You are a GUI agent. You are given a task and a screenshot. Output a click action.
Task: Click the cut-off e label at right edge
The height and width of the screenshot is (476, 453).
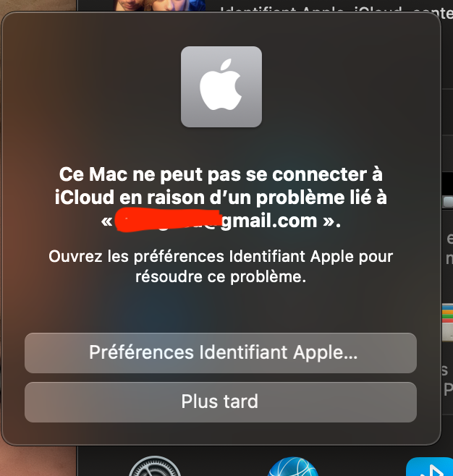coord(449,239)
